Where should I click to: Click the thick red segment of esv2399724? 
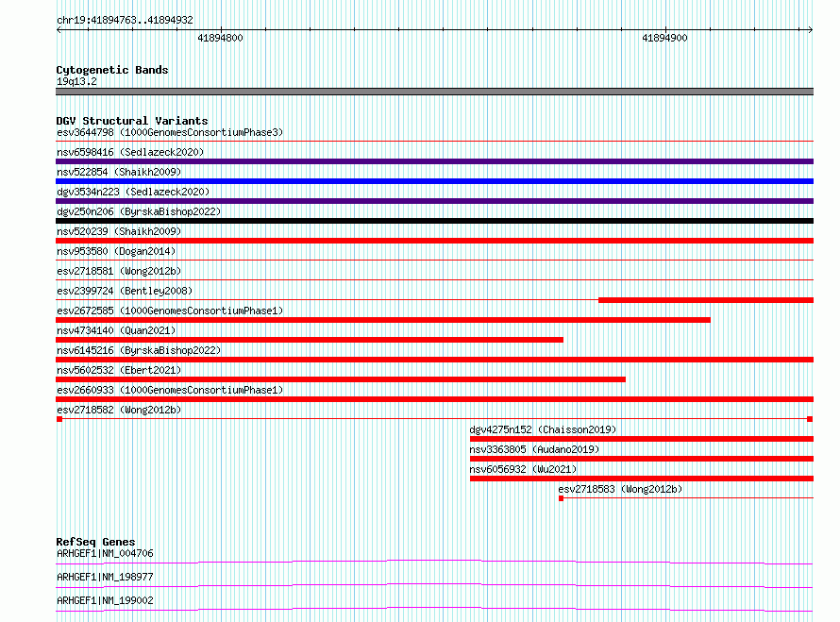706,300
